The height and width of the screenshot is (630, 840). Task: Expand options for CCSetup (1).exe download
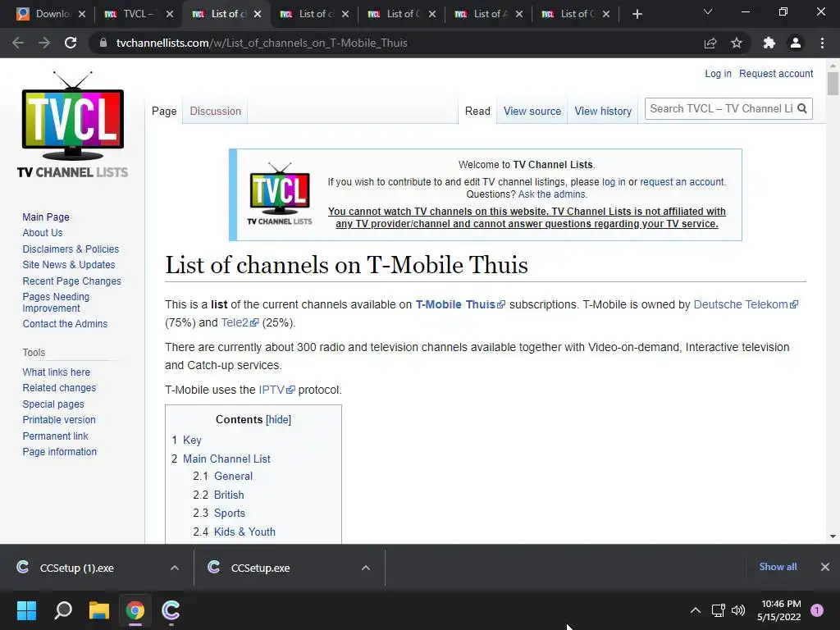(x=175, y=568)
